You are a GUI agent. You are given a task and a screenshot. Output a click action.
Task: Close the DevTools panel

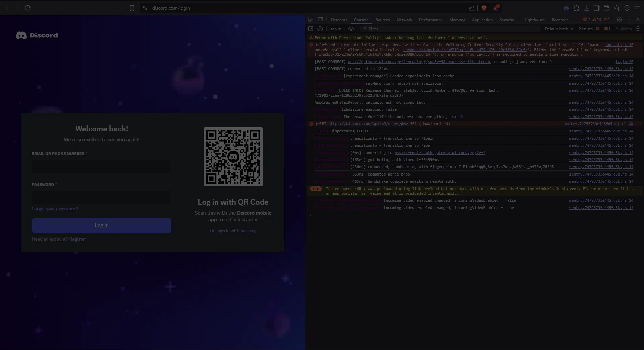coord(638,20)
